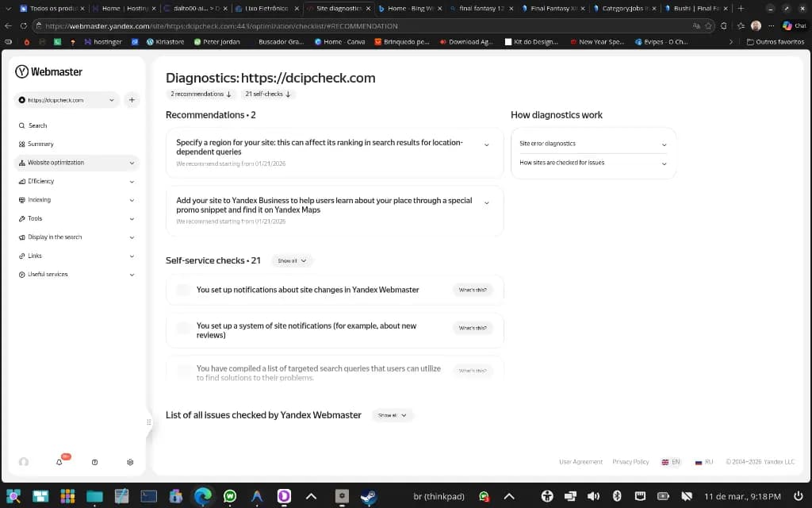Expand the region recommendation card

[486, 144]
